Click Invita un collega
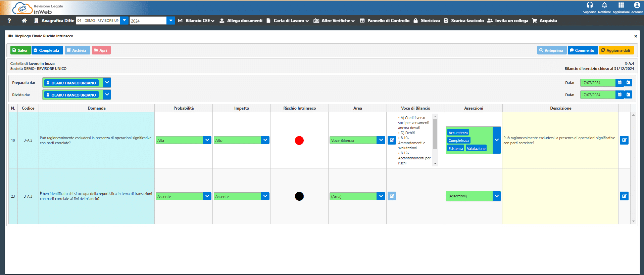 pos(508,21)
